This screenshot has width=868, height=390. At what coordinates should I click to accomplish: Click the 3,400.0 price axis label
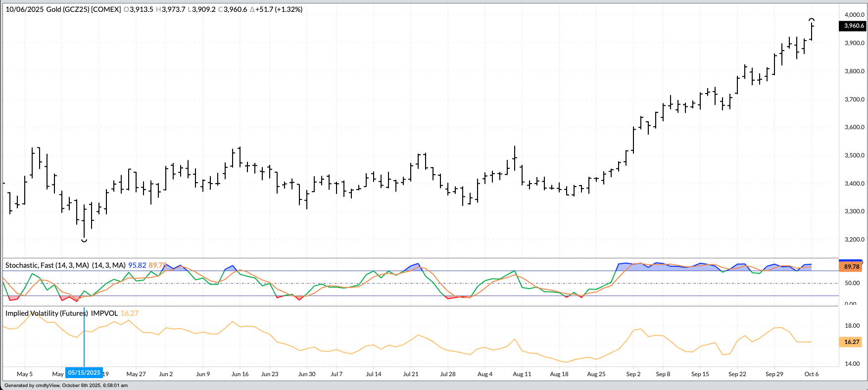coord(855,184)
